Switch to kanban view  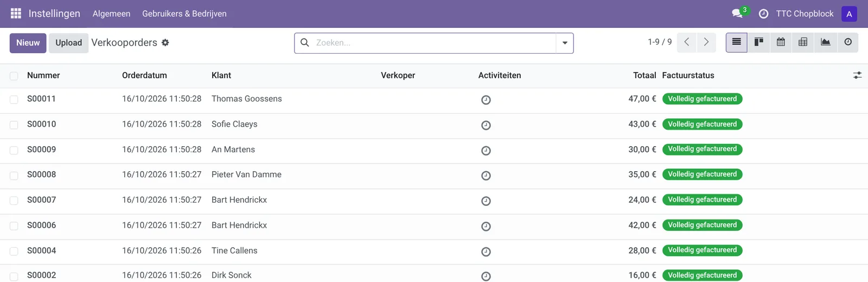pos(759,42)
